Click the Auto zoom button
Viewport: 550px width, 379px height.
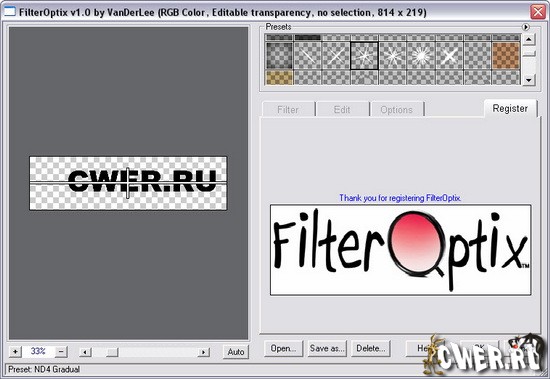tap(236, 352)
